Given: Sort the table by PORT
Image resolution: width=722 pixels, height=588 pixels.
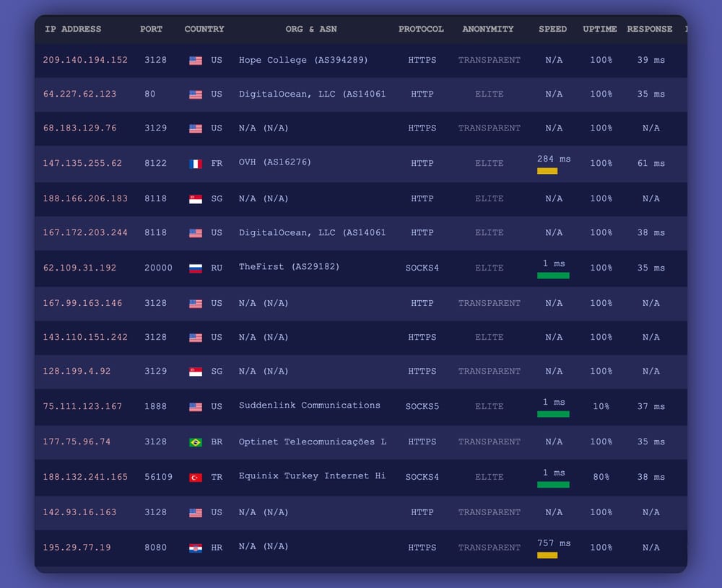Looking at the screenshot, I should (x=151, y=29).
